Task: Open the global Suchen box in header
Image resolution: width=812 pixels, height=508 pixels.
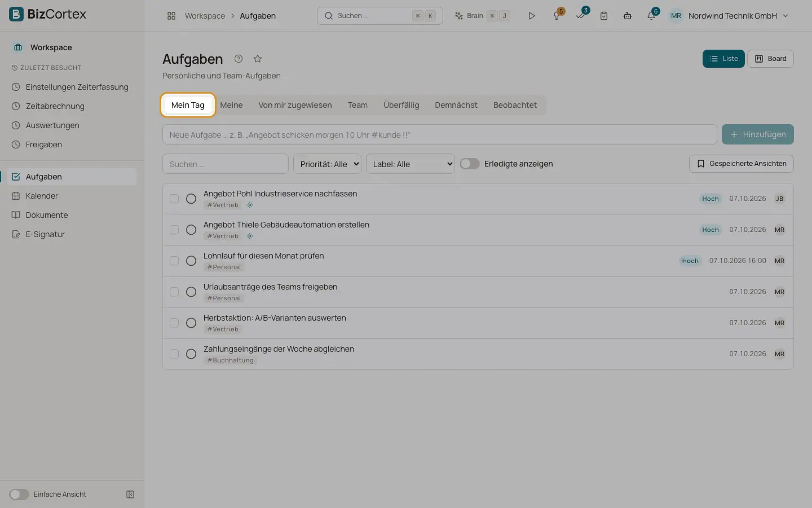Action: [x=380, y=16]
